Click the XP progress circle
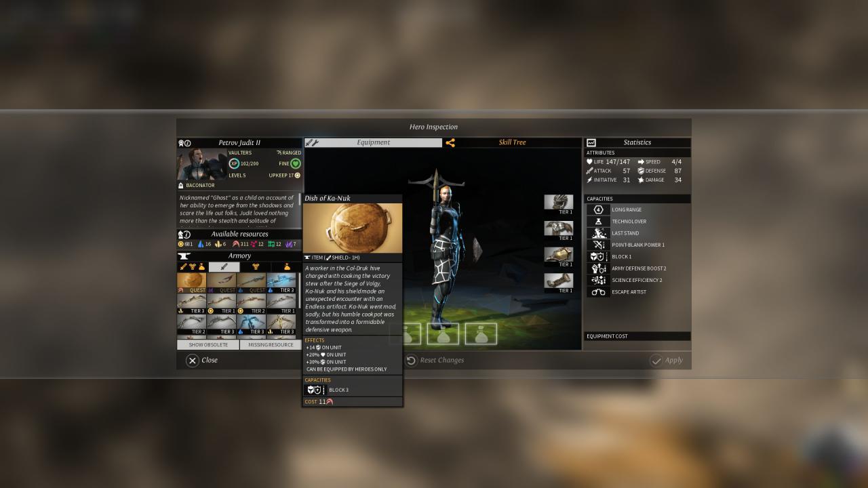 pyautogui.click(x=234, y=163)
